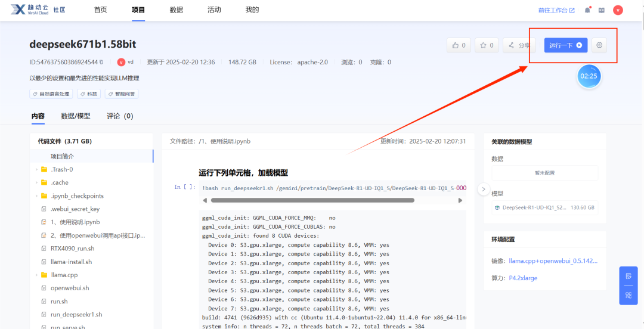Click the .Trash-0 folder icon

pos(44,170)
